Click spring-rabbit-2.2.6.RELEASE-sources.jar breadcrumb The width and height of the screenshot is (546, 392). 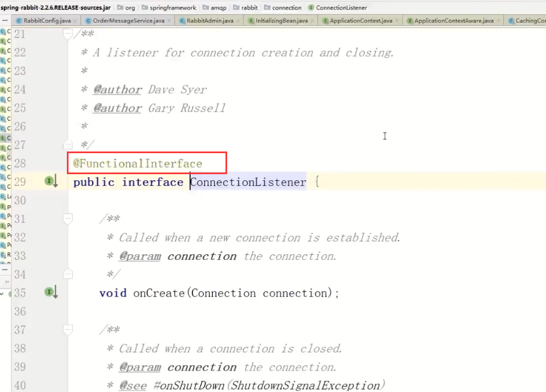coord(55,7)
